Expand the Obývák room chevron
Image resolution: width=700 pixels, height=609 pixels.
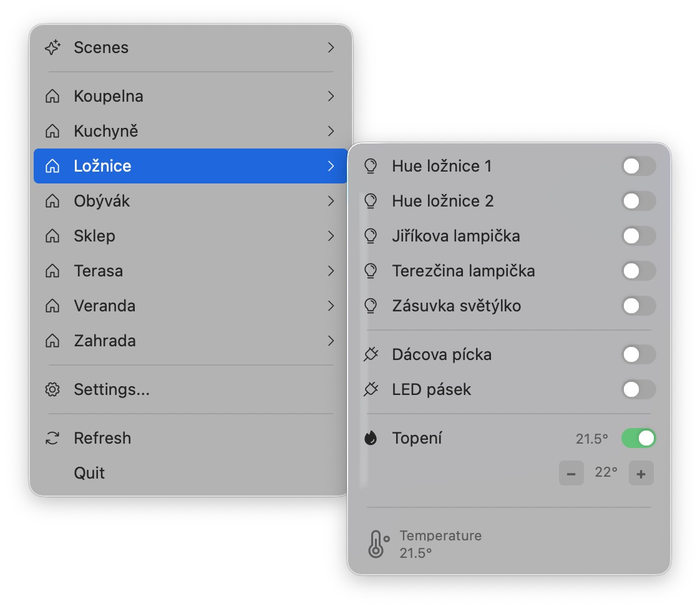tap(331, 201)
